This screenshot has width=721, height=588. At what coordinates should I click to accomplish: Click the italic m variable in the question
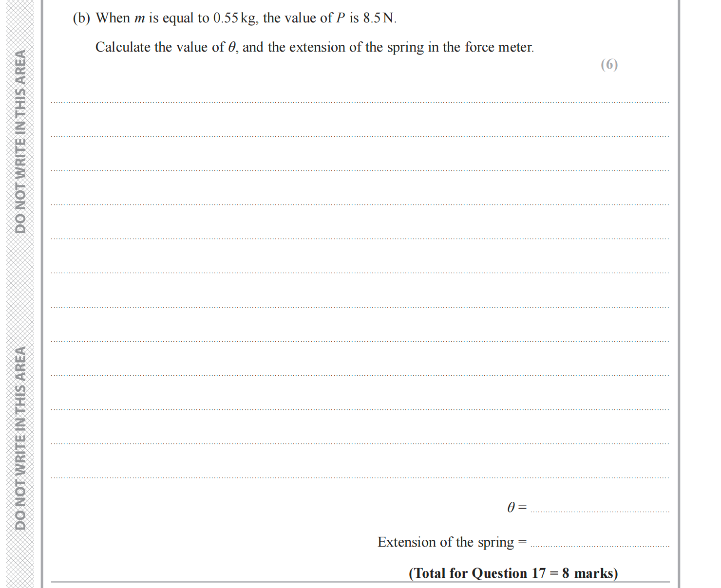[x=140, y=18]
